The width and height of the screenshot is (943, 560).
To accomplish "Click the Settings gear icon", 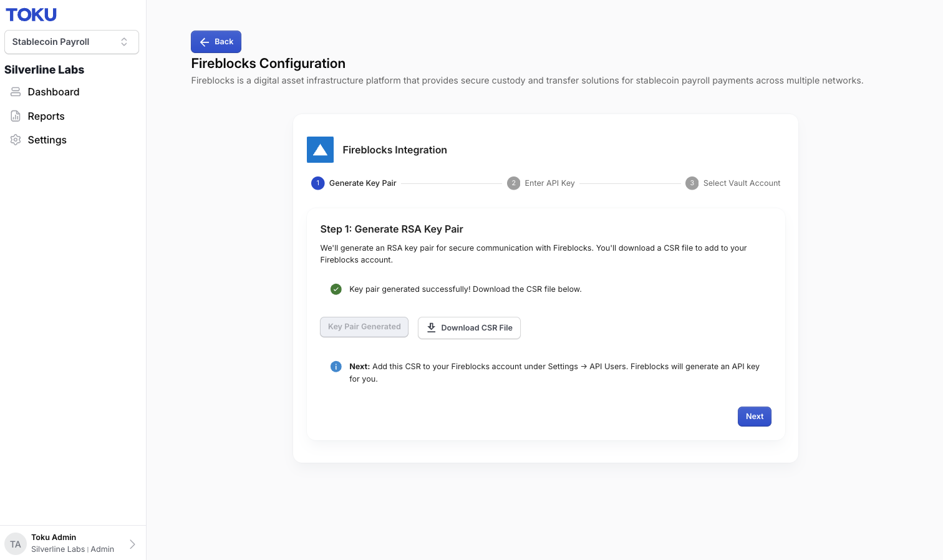I will coord(16,140).
